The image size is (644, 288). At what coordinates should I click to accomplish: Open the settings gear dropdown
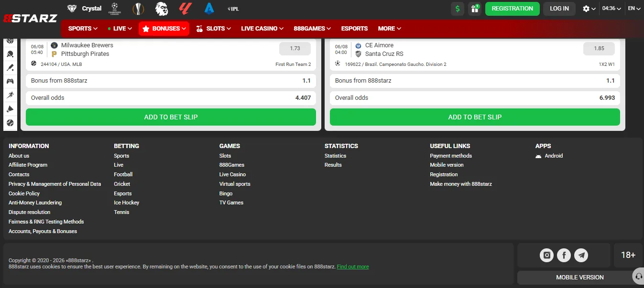click(x=589, y=9)
